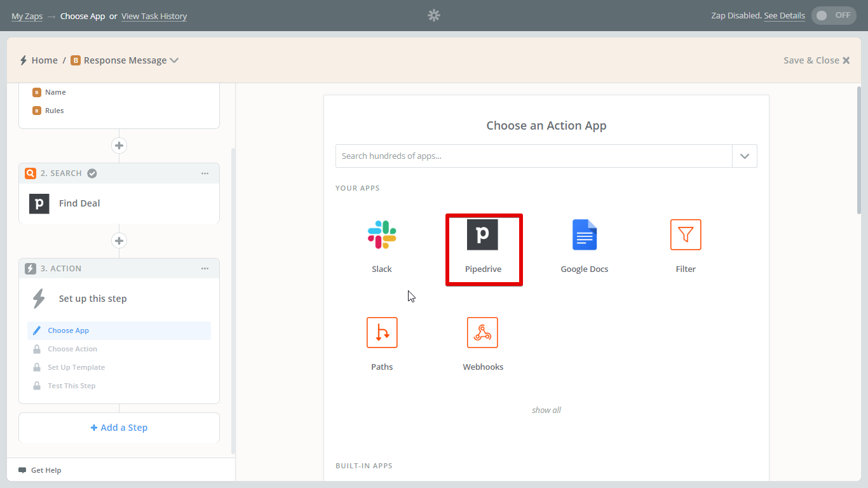Click the lock icon next to Choose Action

[37, 349]
